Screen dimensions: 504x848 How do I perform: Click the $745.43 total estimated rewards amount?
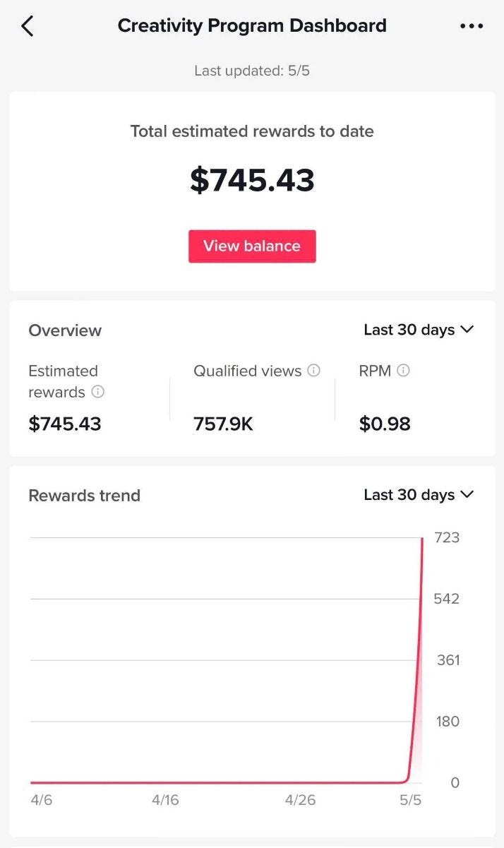[x=252, y=180]
